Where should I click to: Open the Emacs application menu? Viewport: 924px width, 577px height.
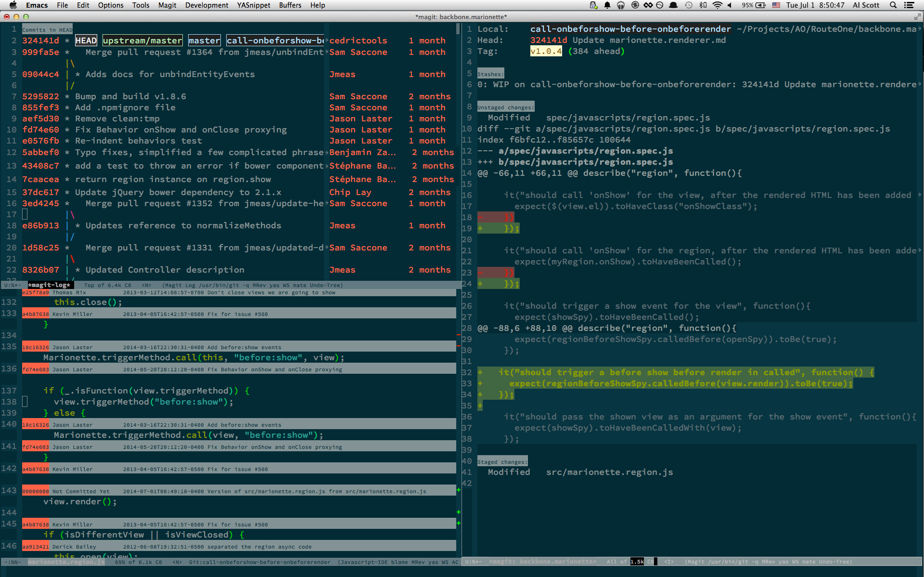pos(37,5)
